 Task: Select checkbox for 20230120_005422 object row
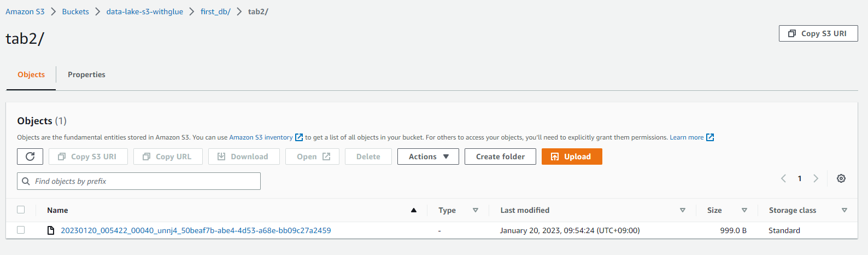[x=21, y=230]
